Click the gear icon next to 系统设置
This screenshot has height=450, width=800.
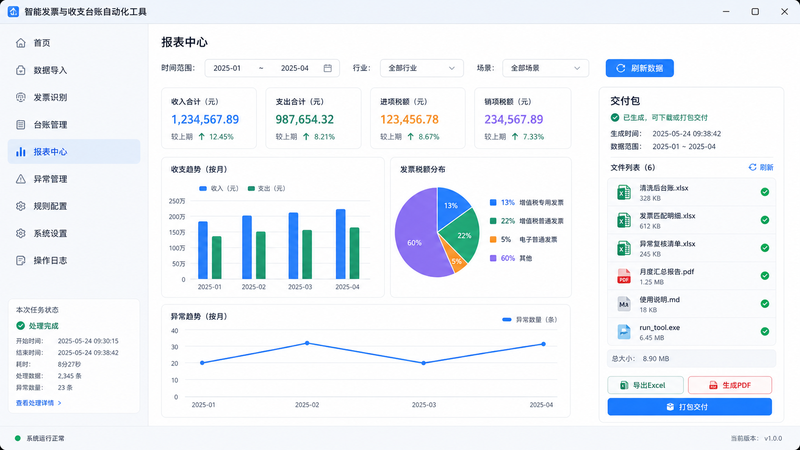[x=20, y=233]
